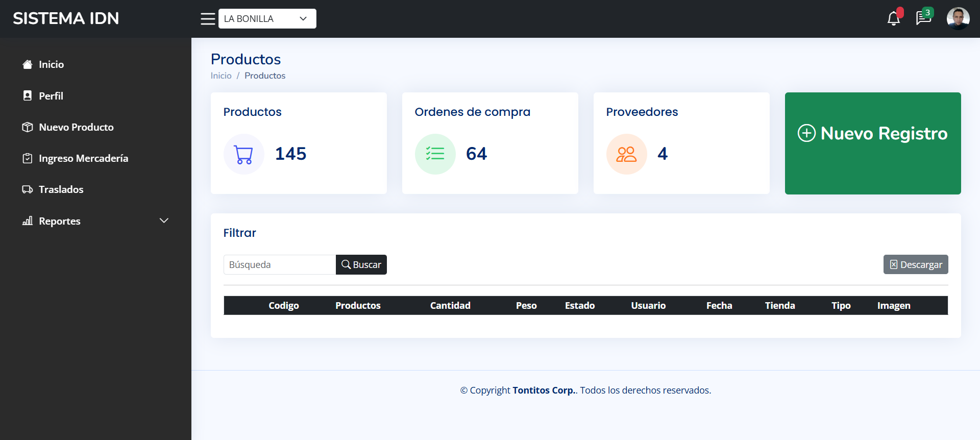Viewport: 980px width, 440px height.
Task: Toggle the hamburger sidebar menu
Action: 208,19
